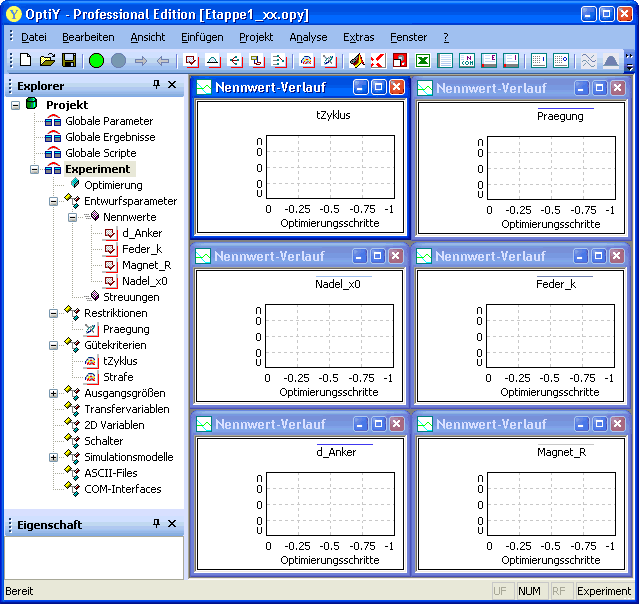Click the Open folder toolbar icon
Image resolution: width=639 pixels, height=604 pixels.
click(47, 61)
